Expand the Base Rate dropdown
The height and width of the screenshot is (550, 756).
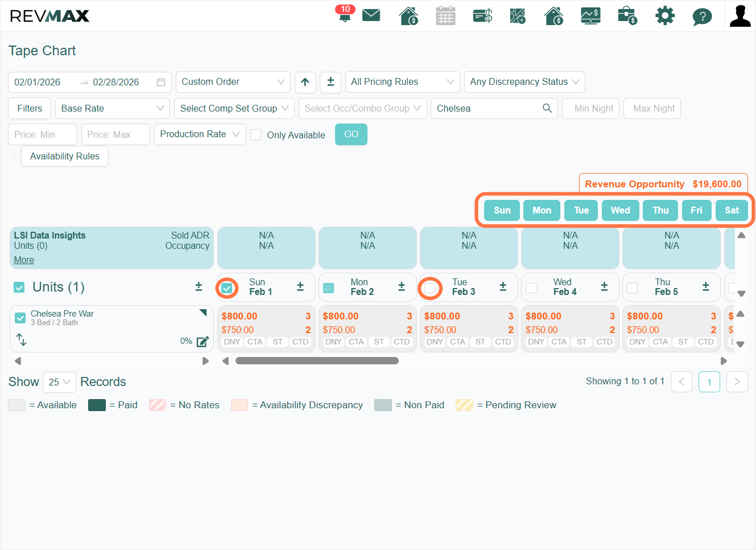pyautogui.click(x=113, y=108)
